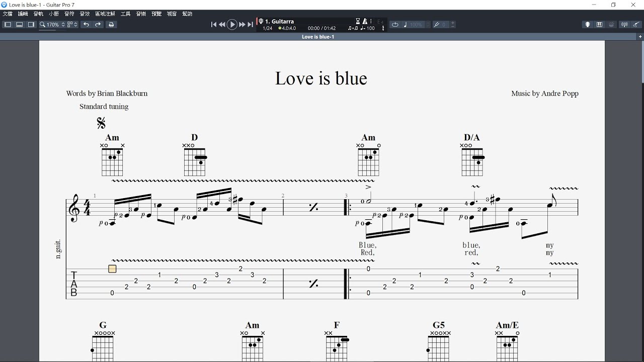Select the 1. Guitarra track name

280,22
